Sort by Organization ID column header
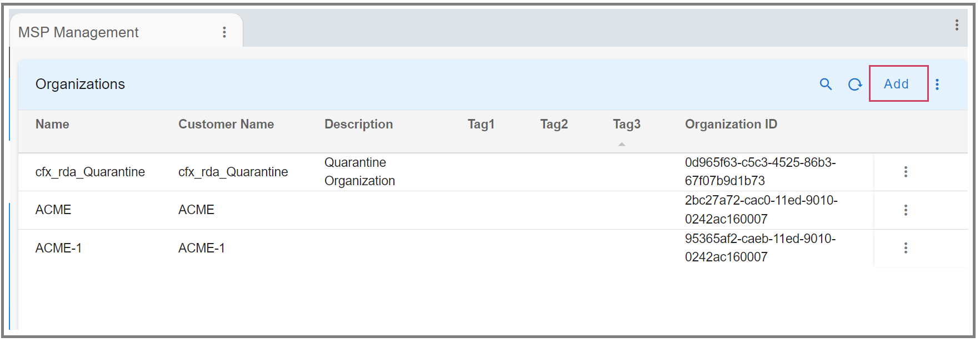980x342 pixels. (731, 124)
